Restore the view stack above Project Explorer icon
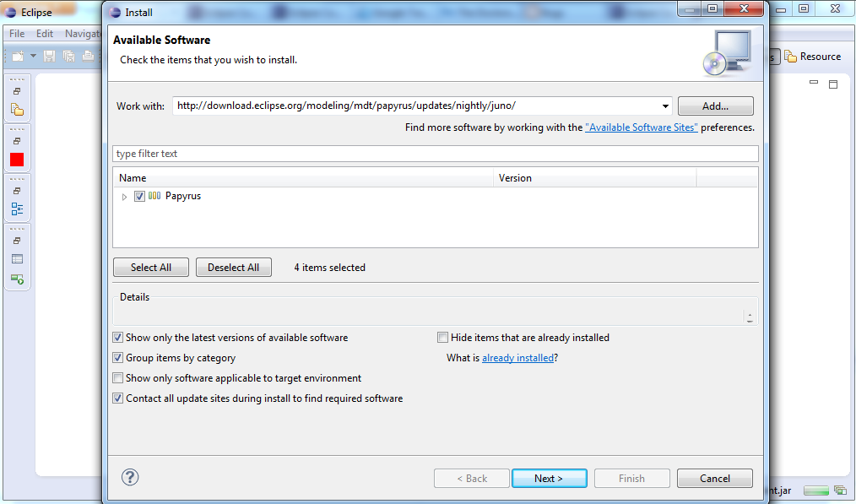The height and width of the screenshot is (504, 856). (17, 91)
